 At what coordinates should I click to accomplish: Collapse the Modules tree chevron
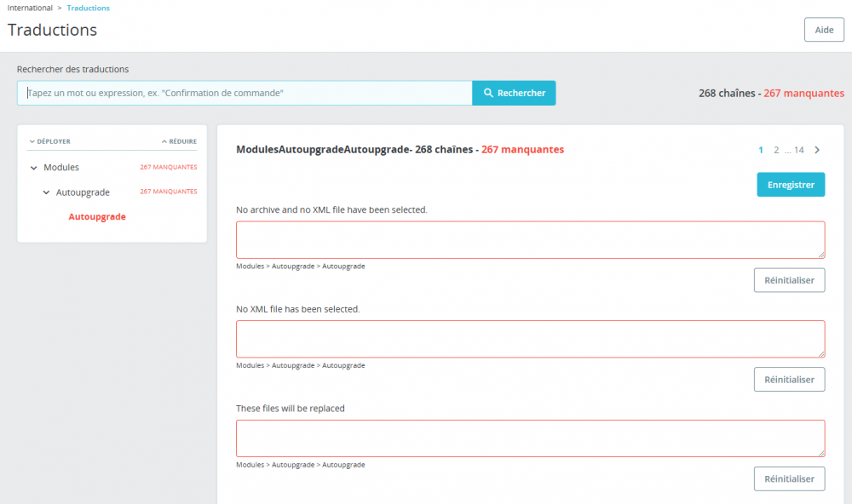(34, 168)
